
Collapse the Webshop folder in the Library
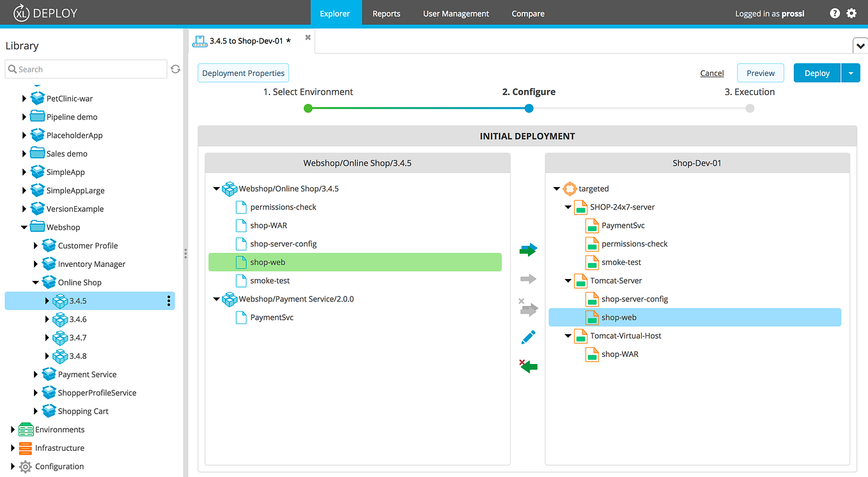click(24, 227)
